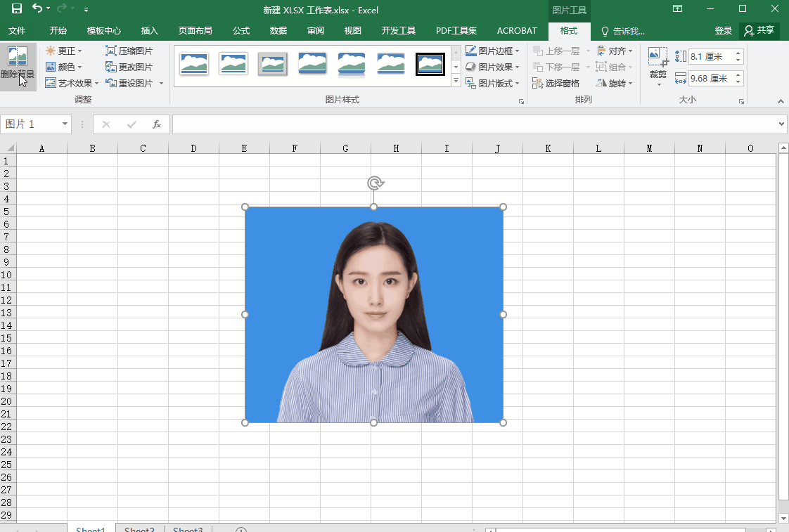This screenshot has width=789, height=532.
Task: Click the rotation handle above the picture
Action: pos(376,183)
